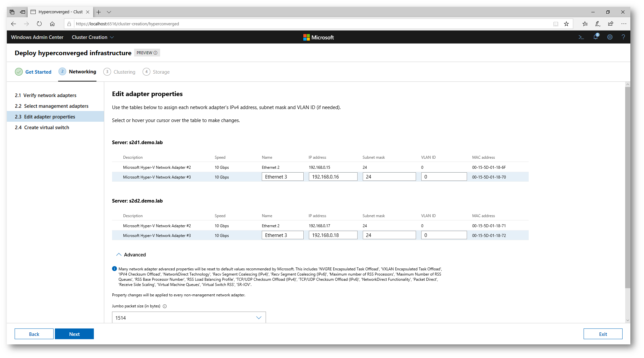Open Jumbo packet size dropdown 1514

[189, 317]
